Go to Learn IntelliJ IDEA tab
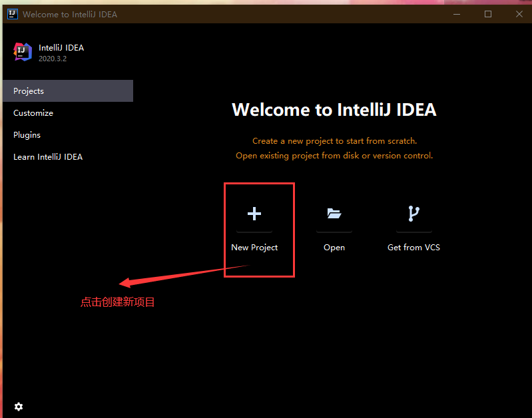The image size is (532, 418). pyautogui.click(x=68, y=157)
